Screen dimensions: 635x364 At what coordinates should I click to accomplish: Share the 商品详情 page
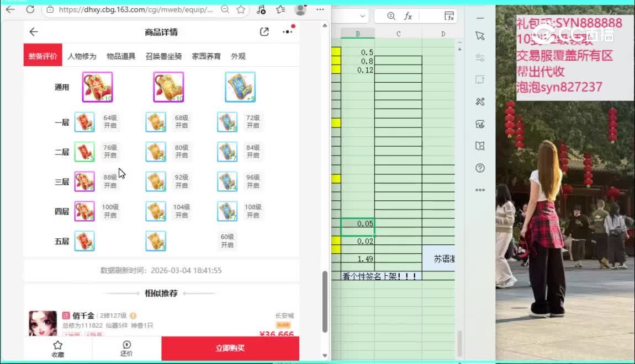(264, 31)
